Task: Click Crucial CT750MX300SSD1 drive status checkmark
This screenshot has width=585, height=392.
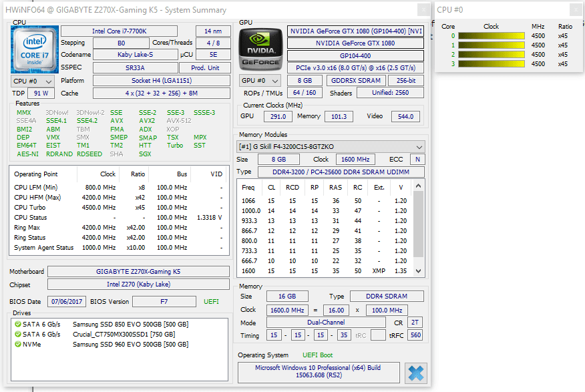Action: click(17, 334)
